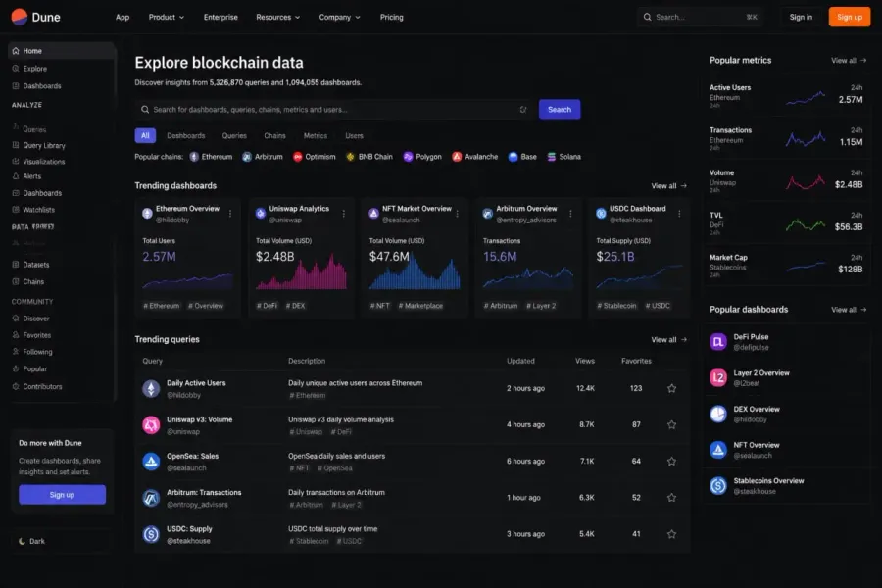The height and width of the screenshot is (588, 882).
Task: Expand the Product menu dropdown
Action: [x=166, y=17]
